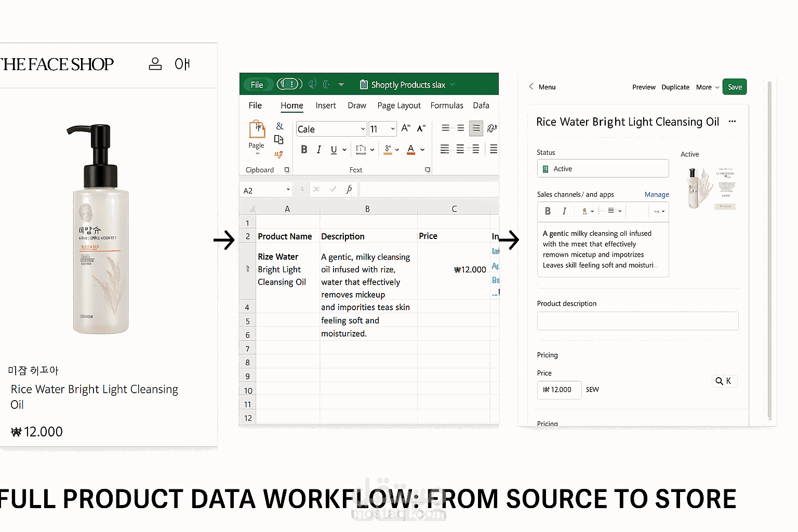Viewport: 798px width, 532px height.
Task: Underline text using Excel's U button
Action: (x=334, y=150)
